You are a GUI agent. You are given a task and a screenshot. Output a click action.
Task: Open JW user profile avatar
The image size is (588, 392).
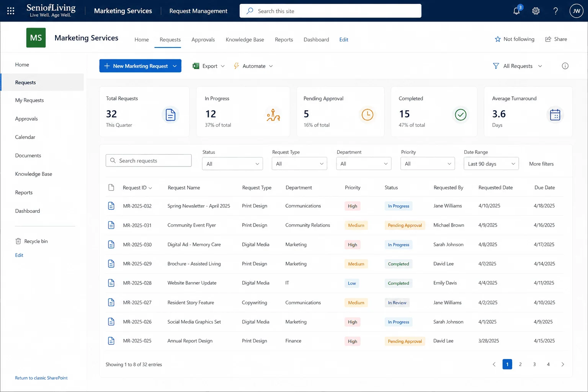(577, 11)
